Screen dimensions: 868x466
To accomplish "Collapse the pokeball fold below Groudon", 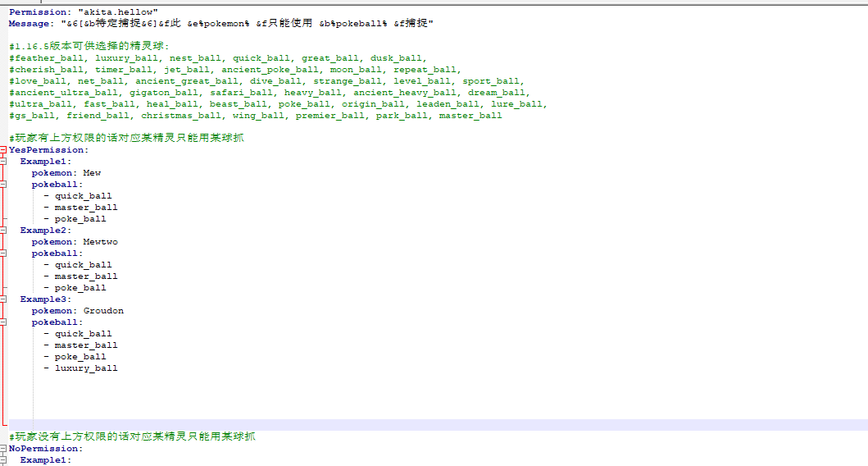I will (2, 322).
